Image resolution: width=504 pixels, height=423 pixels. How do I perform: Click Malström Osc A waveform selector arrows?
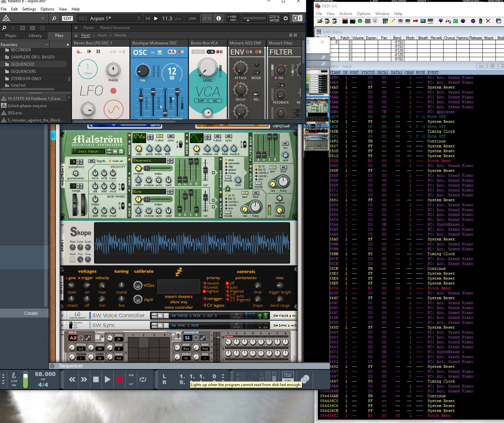click(x=170, y=161)
